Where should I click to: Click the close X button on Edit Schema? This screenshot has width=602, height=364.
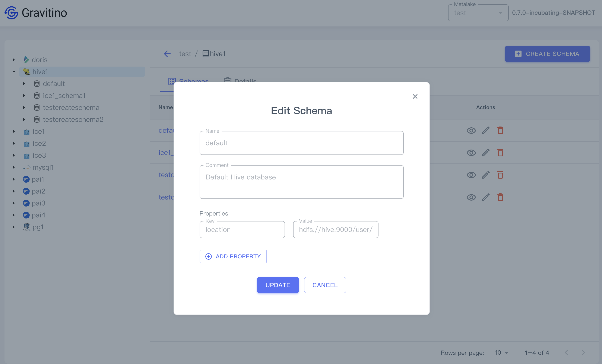click(x=415, y=96)
